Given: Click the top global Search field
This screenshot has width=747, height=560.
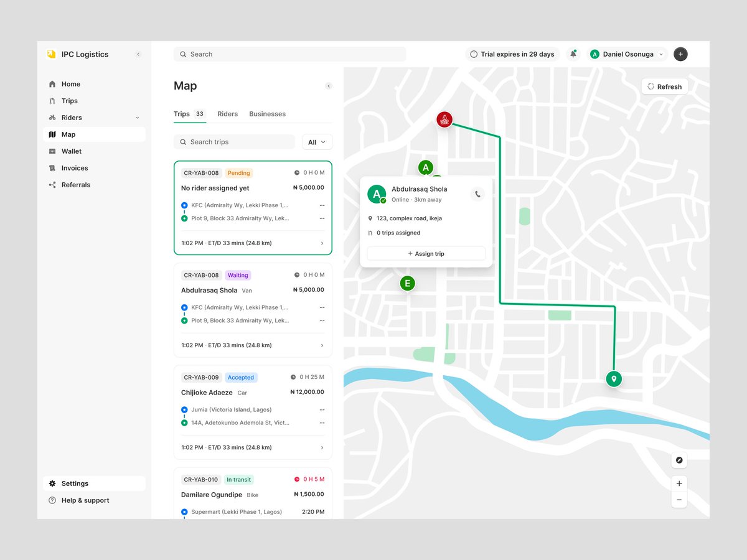Looking at the screenshot, I should [x=289, y=54].
